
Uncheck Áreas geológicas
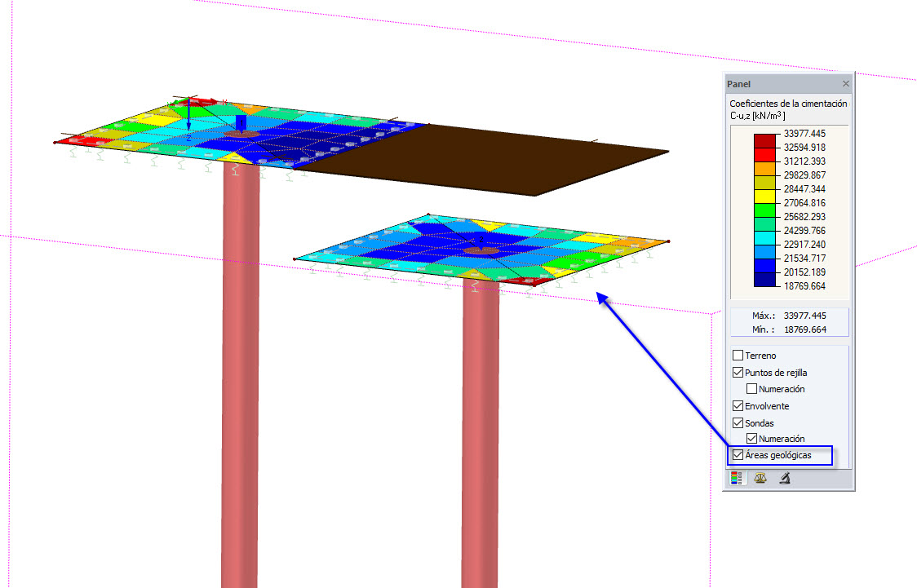pos(738,455)
